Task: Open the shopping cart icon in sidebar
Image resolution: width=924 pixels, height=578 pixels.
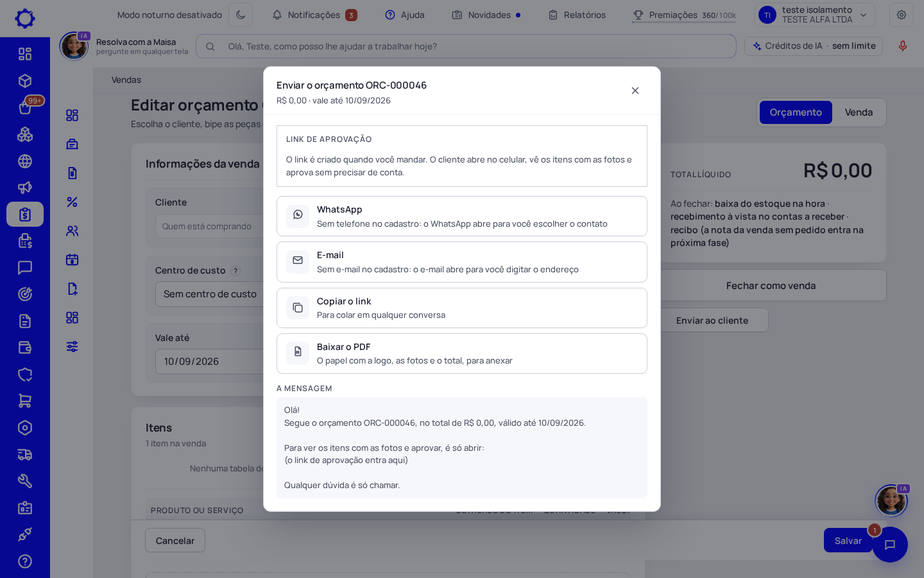Action: pyautogui.click(x=25, y=401)
